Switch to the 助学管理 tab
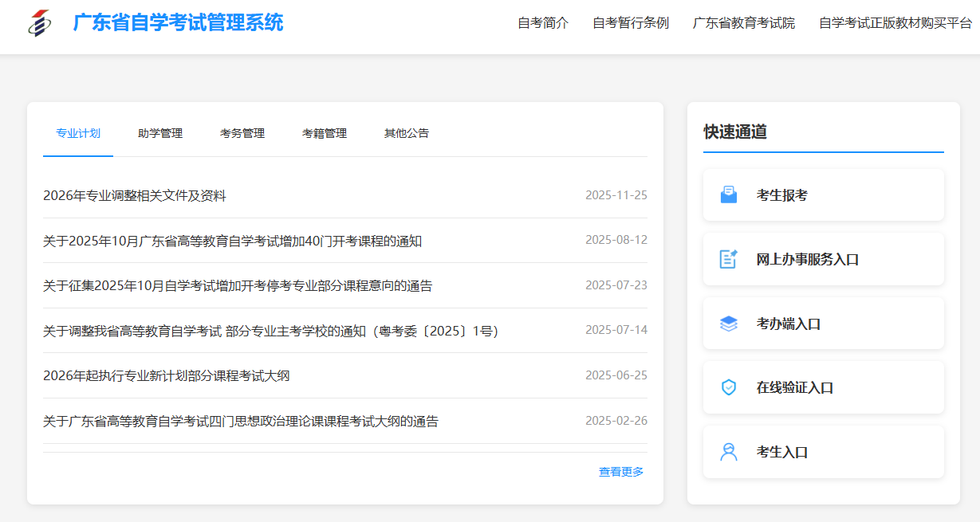This screenshot has height=522, width=980. 160,133
